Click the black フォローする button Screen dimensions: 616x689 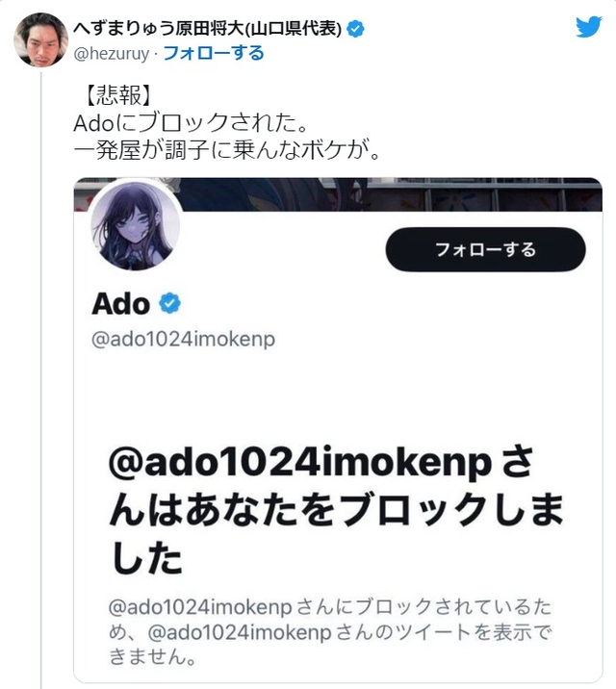pyautogui.click(x=485, y=249)
